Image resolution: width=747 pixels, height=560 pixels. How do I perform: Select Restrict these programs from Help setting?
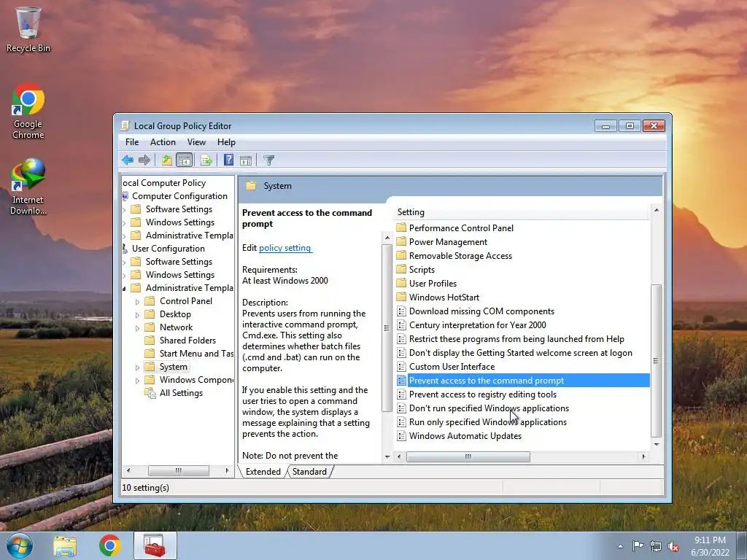(x=516, y=338)
